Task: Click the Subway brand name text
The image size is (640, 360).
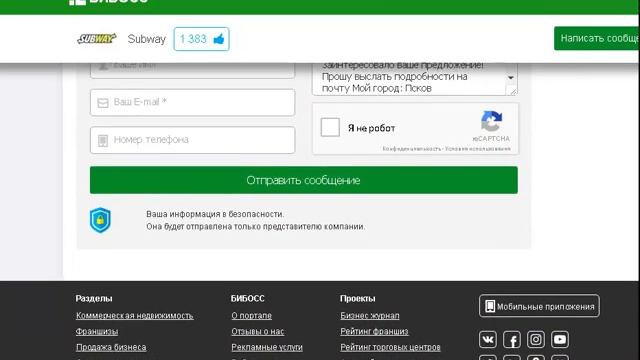Action: [x=147, y=39]
